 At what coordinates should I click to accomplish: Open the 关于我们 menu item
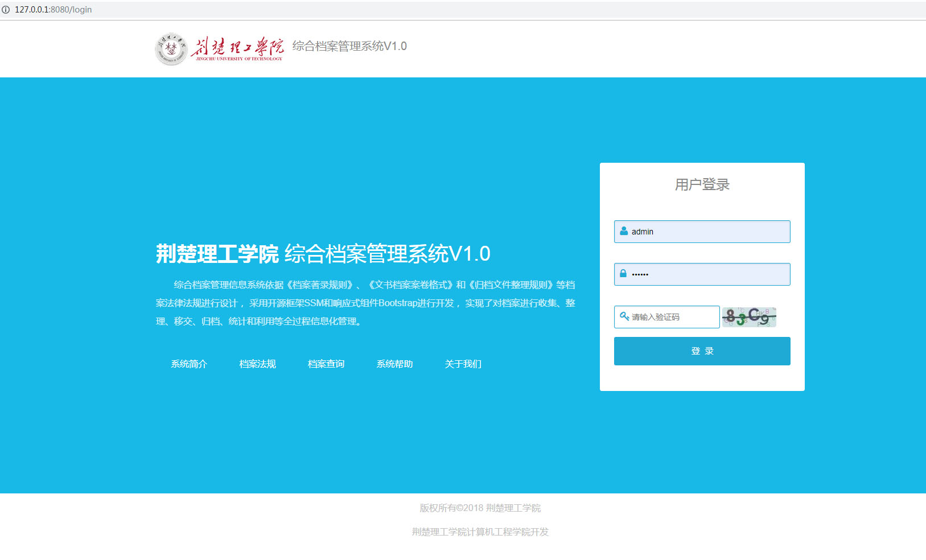pos(463,364)
